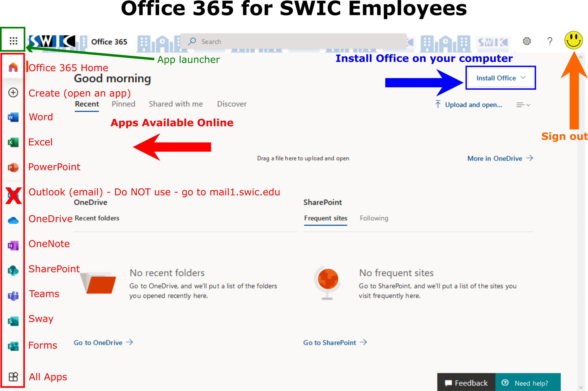Switch to the Pinned tab
This screenshot has width=588, height=391.
(123, 104)
